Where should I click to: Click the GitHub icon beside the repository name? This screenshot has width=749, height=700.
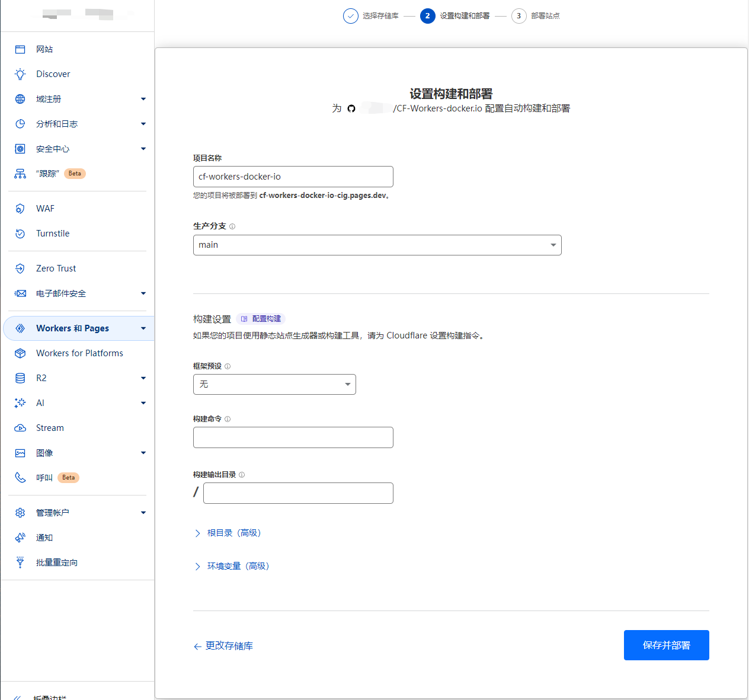coord(351,108)
